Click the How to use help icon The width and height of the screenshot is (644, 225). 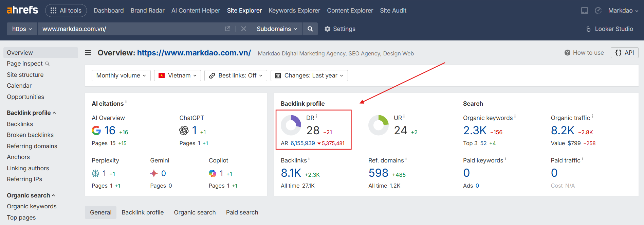(x=567, y=53)
